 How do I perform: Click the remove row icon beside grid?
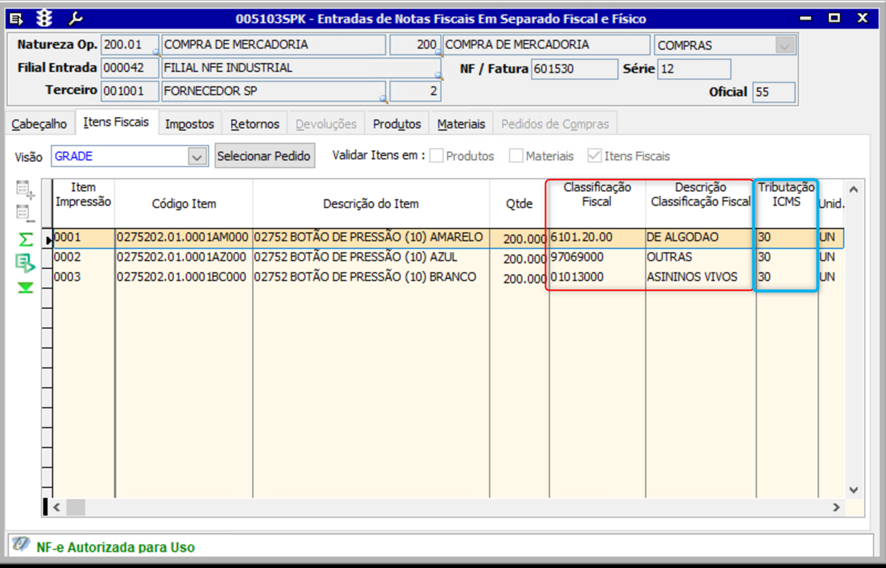tap(25, 214)
